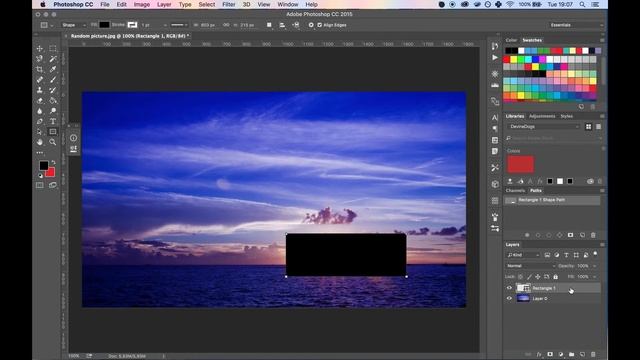Open the Essentials workspace dropdown

point(576,25)
